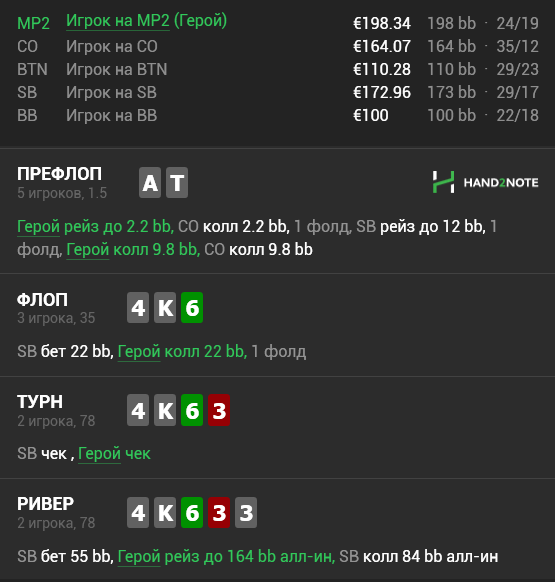The width and height of the screenshot is (555, 582).
Task: Click the ПРЕФЛОП section header
Action: pyautogui.click(x=59, y=174)
